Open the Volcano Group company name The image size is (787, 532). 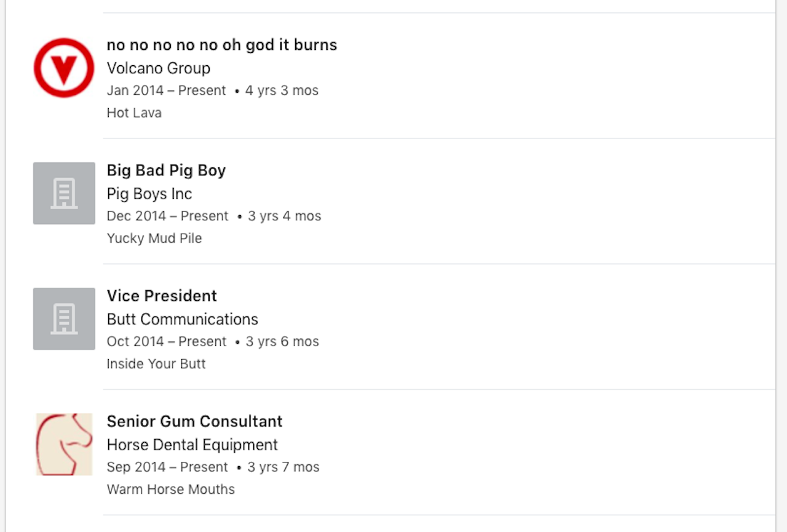[159, 68]
